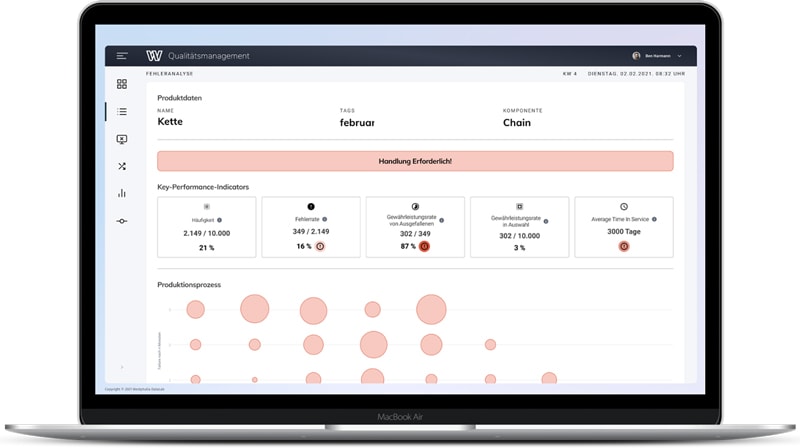This screenshot has width=800, height=448.
Task: Open the bar chart sidebar icon
Action: tap(121, 193)
